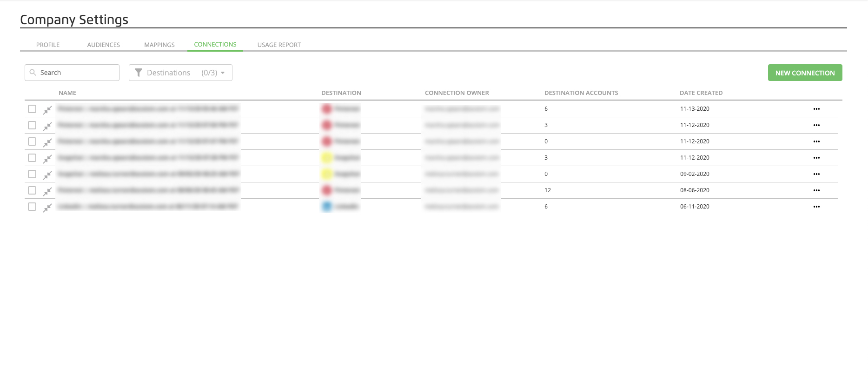The height and width of the screenshot is (390, 868).
Task: Click the red destination icon in the 08-06-2020 row
Action: [x=327, y=190]
